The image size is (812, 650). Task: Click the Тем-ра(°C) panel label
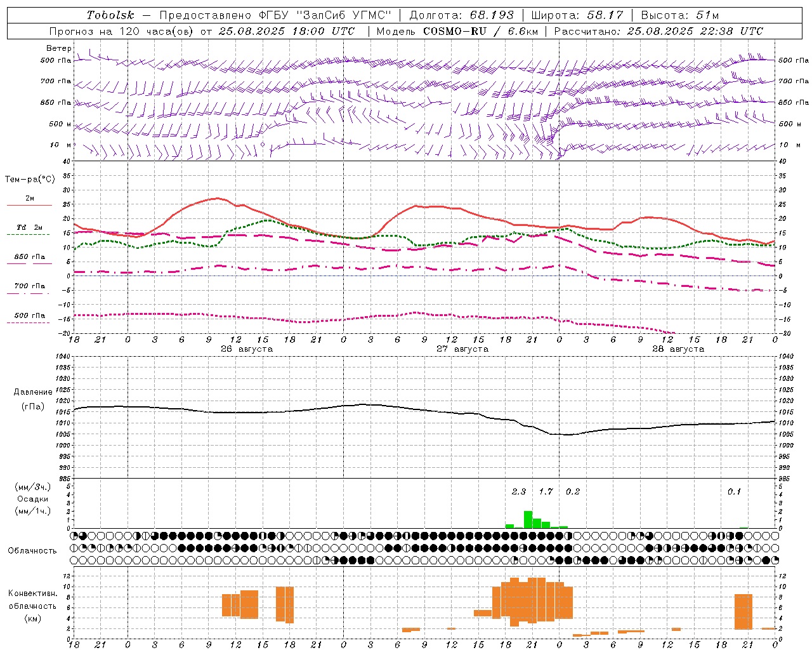click(x=30, y=180)
